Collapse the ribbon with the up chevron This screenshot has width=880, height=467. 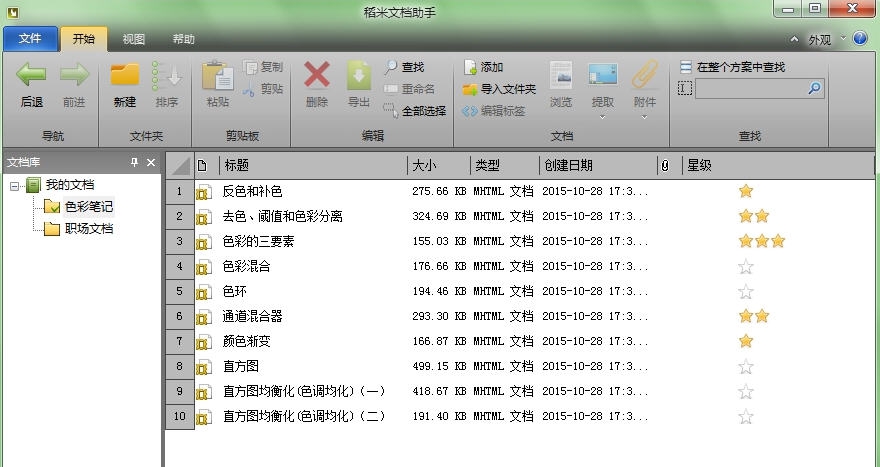(794, 39)
